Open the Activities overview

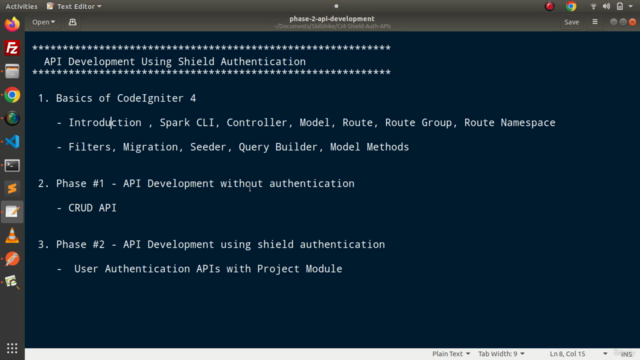coord(21,6)
